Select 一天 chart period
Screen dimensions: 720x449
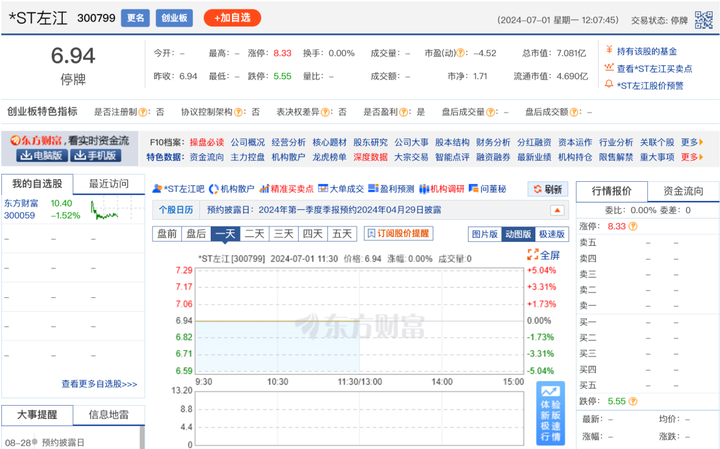click(225, 234)
